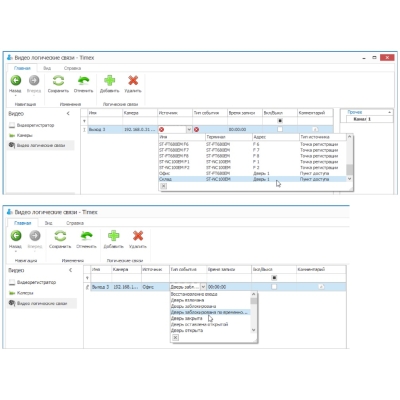Open the Help tab in the bottom window
Screen dimensions: 400x400
[75, 223]
